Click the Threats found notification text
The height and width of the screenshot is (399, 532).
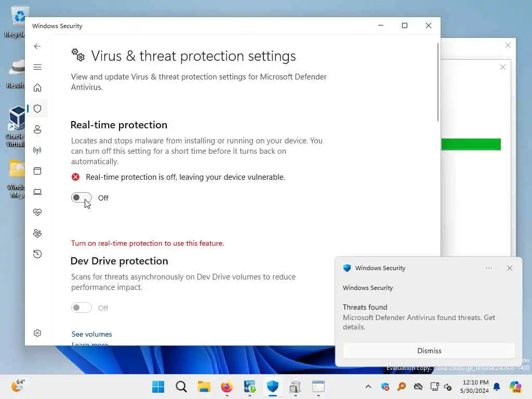[365, 307]
